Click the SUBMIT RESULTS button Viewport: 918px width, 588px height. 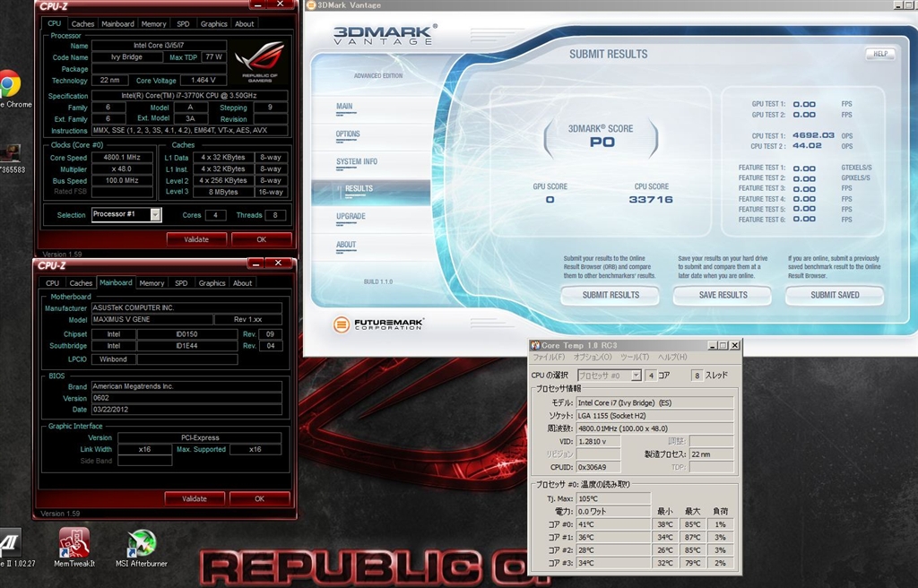coord(611,295)
